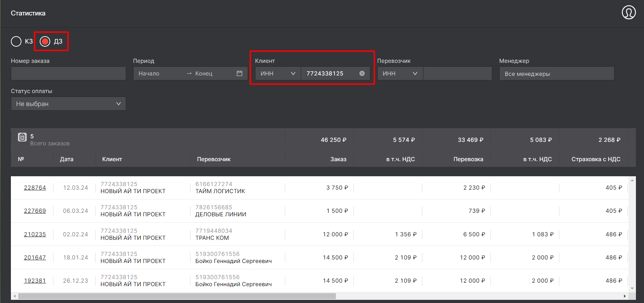Click the scroll left arrow
This screenshot has width=644, height=303.
pos(14,296)
